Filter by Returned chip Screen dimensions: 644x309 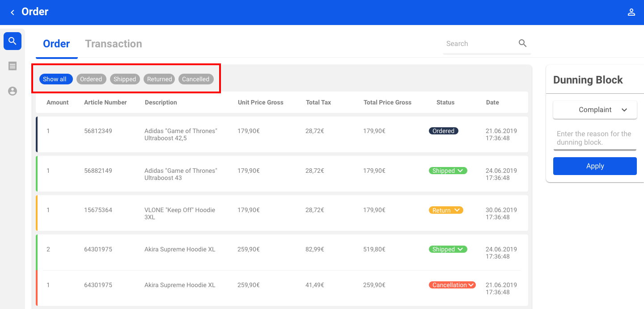tap(159, 79)
